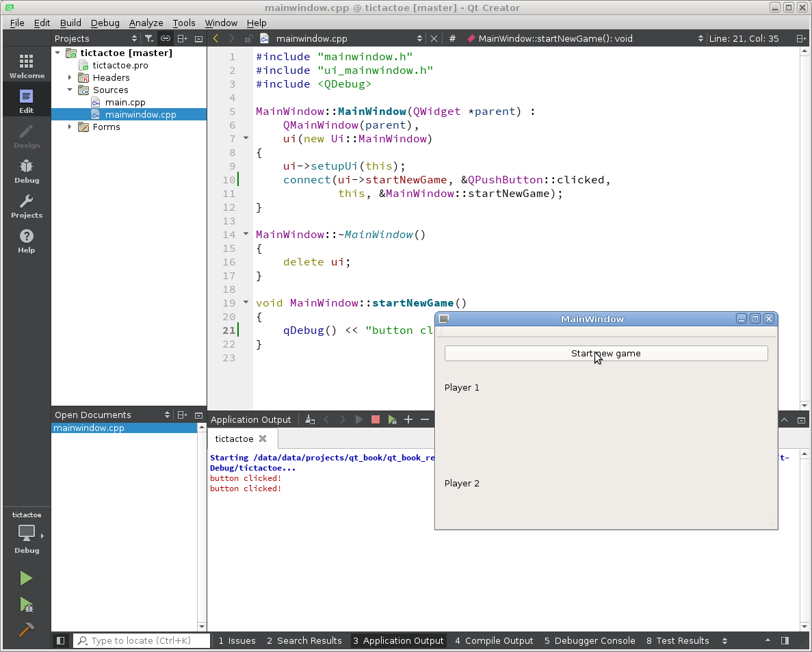The height and width of the screenshot is (652, 812).
Task: Select main.cpp in the project tree
Action: (125, 103)
